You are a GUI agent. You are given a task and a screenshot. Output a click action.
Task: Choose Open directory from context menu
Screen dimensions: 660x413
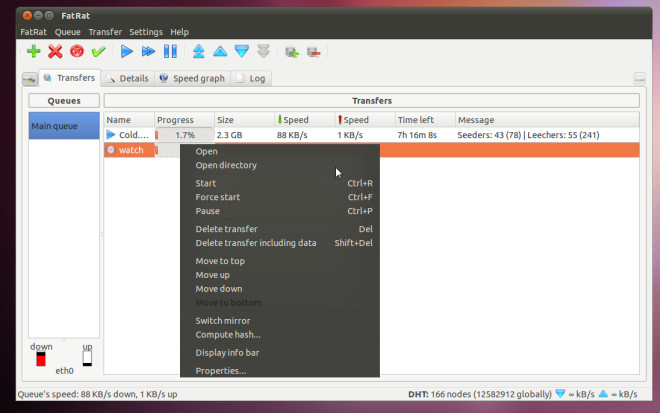(280, 165)
